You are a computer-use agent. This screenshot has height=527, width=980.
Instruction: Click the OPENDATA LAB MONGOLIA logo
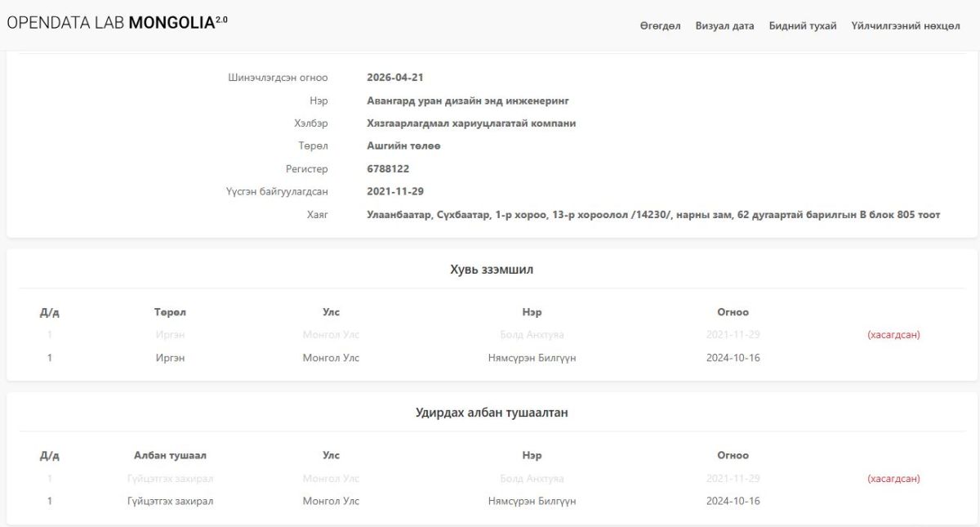[x=117, y=22]
